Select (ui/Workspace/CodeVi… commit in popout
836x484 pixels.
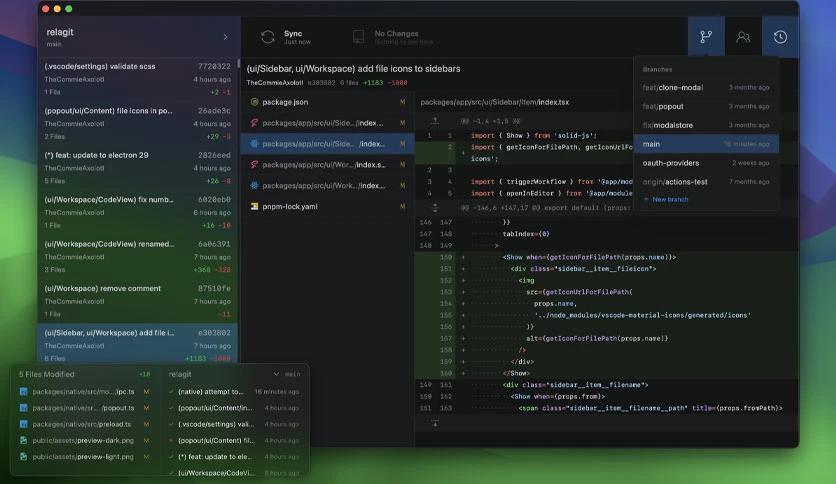coord(234,473)
